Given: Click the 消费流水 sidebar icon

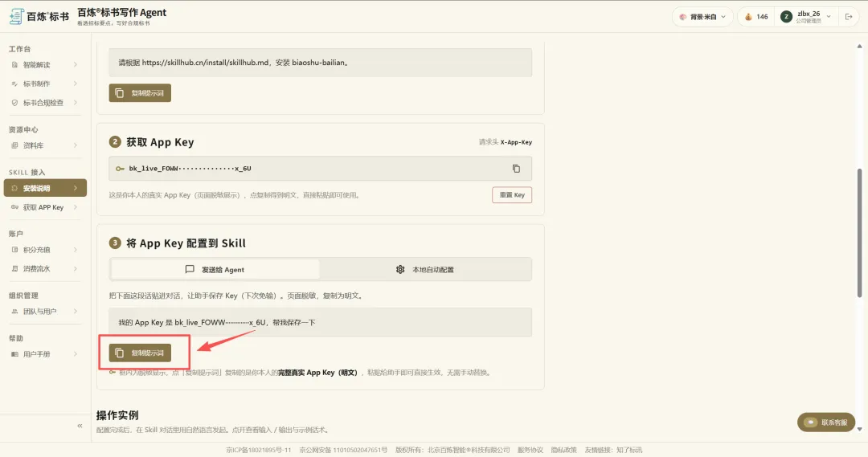Looking at the screenshot, I should 14,268.
